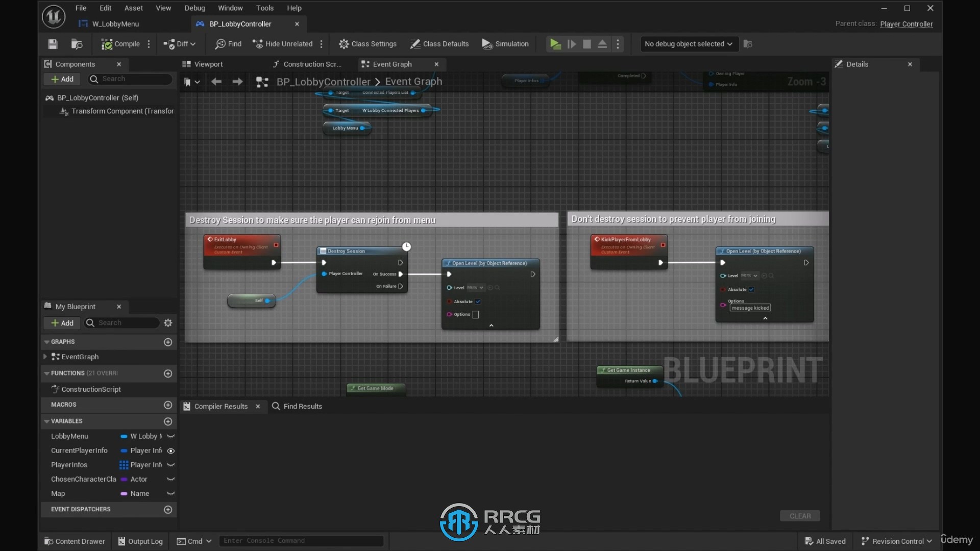Click Compile results panel tab
980x551 pixels.
[x=221, y=406]
